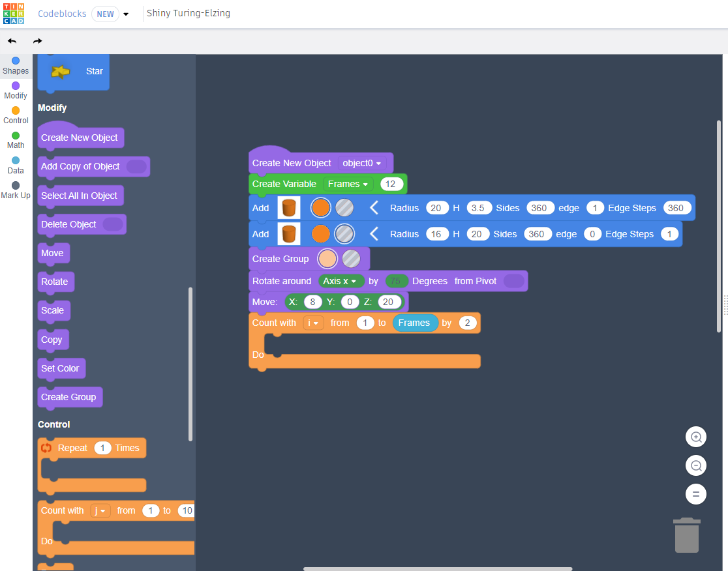Image resolution: width=728 pixels, height=571 pixels.
Task: Click the Shiny Turing-Elzing title field
Action: coord(189,13)
